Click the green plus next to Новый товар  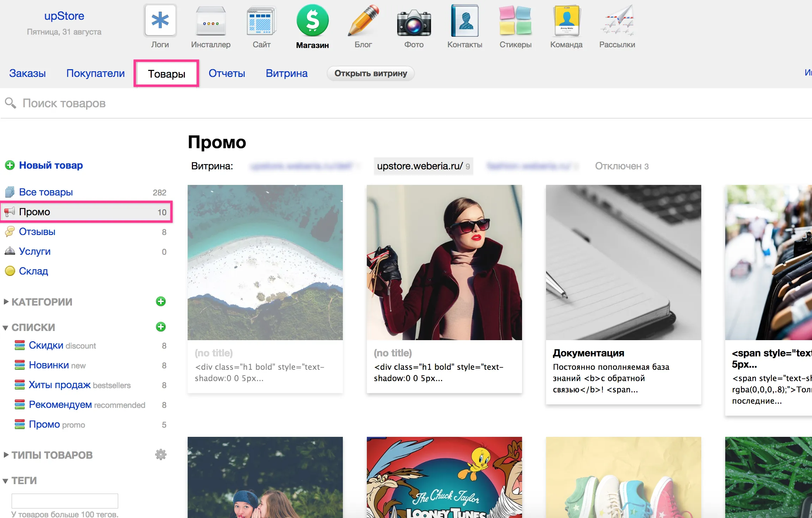(10, 165)
